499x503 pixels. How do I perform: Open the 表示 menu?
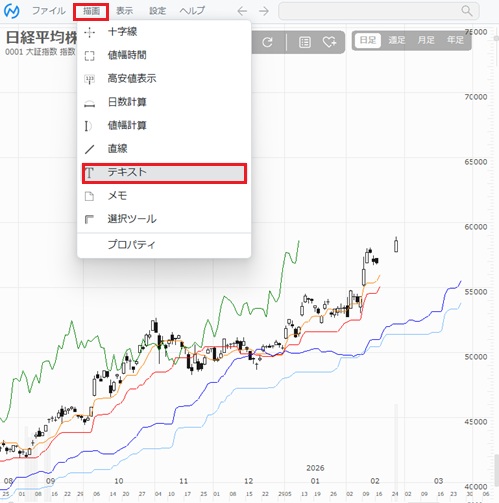pos(124,11)
